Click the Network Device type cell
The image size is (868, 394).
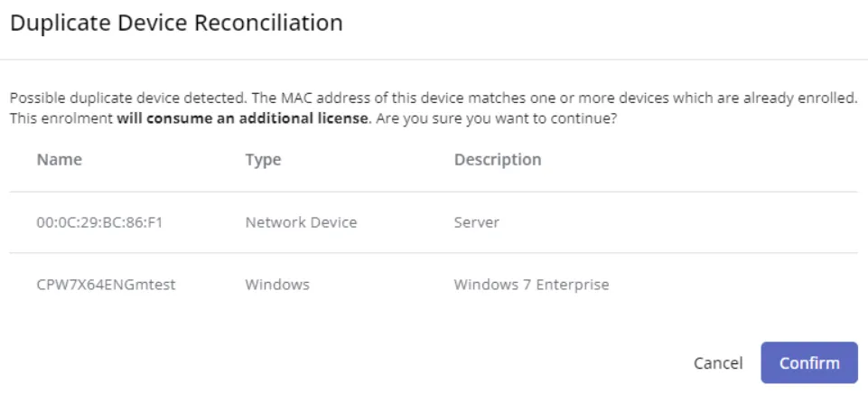pos(300,222)
